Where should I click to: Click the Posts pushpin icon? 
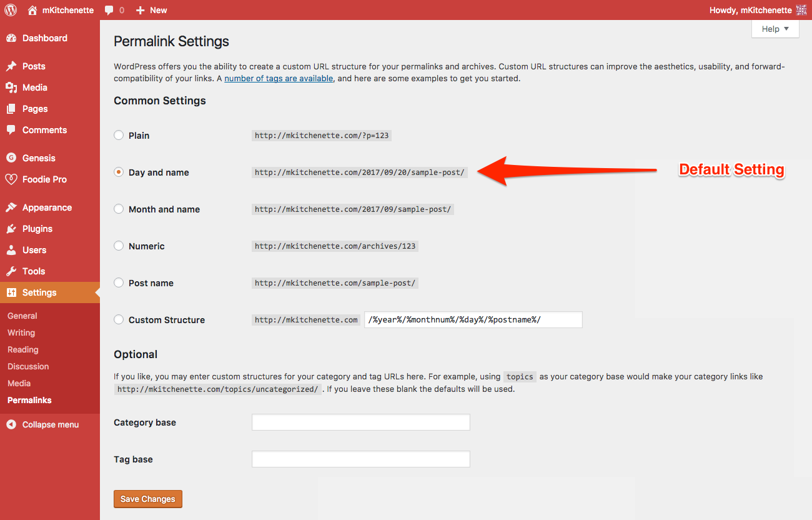coord(11,66)
